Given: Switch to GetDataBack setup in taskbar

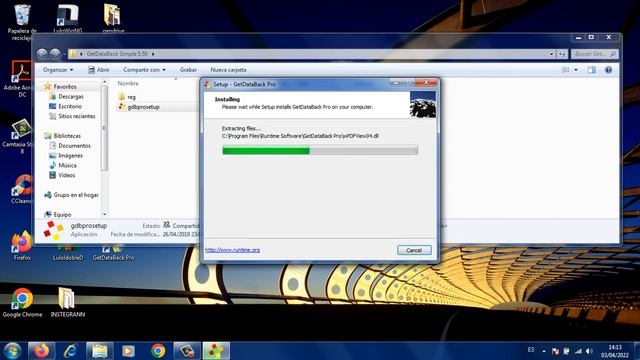Looking at the screenshot, I should pyautogui.click(x=216, y=351).
